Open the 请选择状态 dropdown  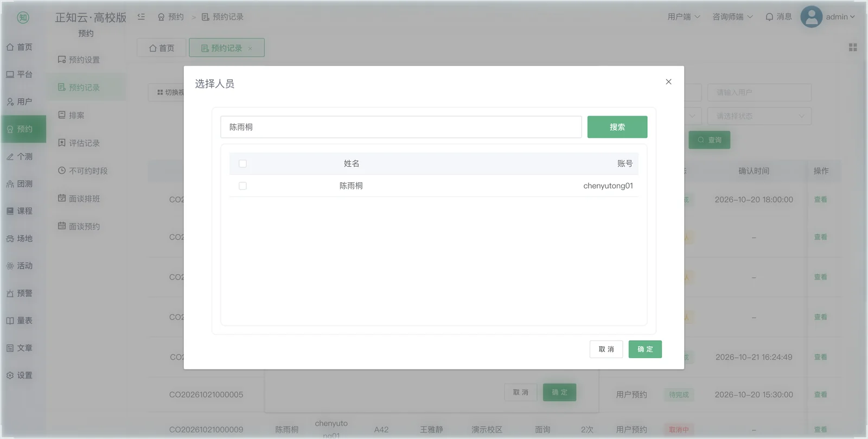pyautogui.click(x=759, y=116)
